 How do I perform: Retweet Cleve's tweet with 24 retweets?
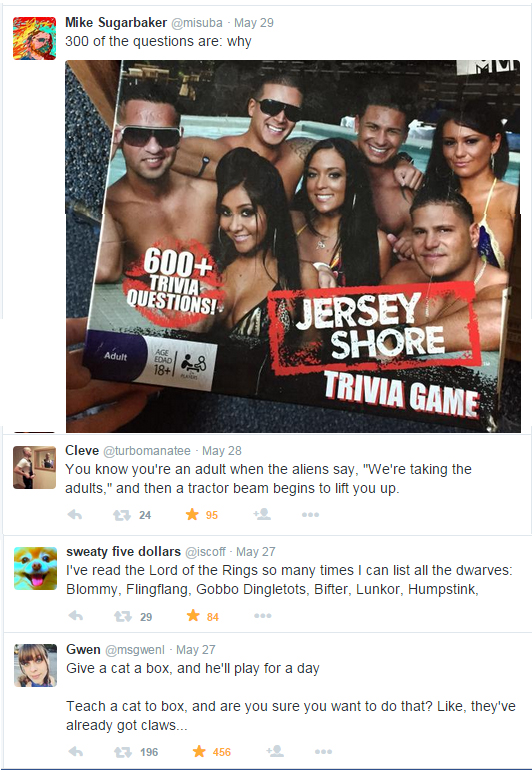pos(122,515)
